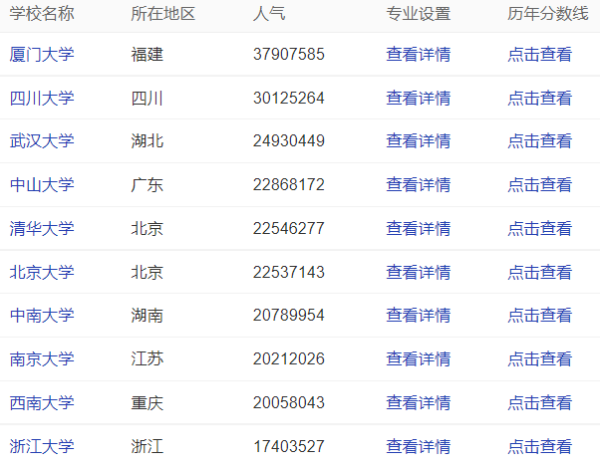Click popularity value 17403527
The image size is (600, 465).
289,447
